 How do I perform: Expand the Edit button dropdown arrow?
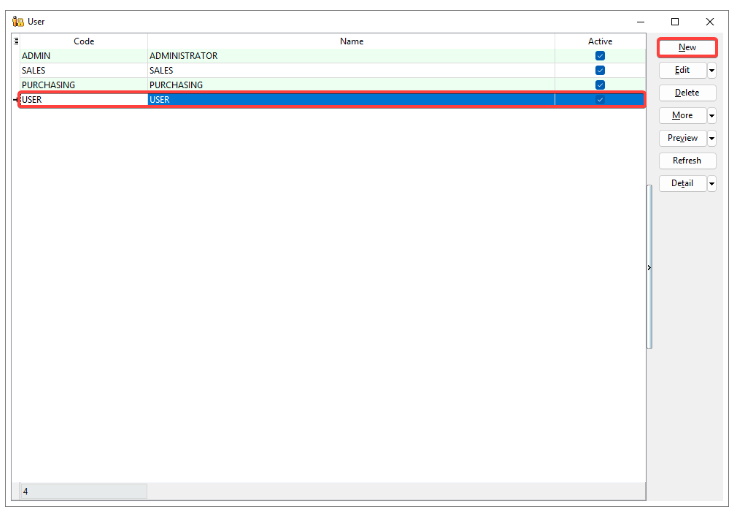click(x=712, y=70)
